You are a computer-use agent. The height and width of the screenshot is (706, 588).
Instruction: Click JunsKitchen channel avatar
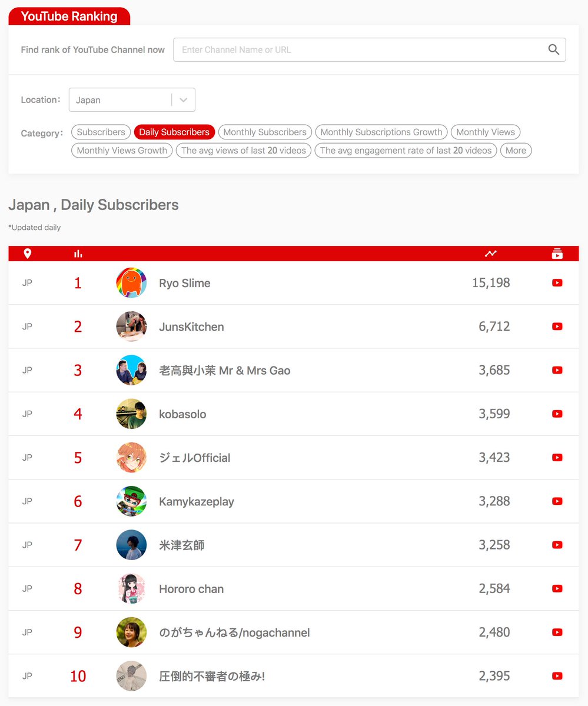point(131,327)
